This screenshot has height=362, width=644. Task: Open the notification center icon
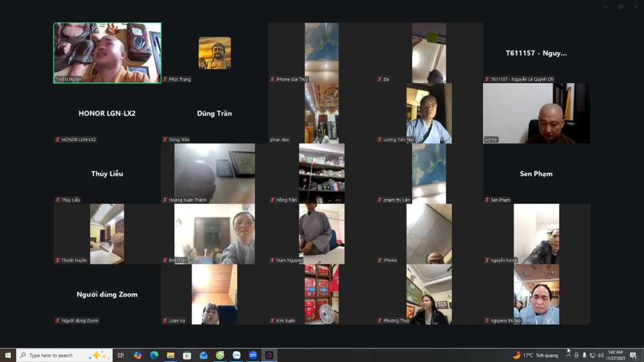click(634, 356)
